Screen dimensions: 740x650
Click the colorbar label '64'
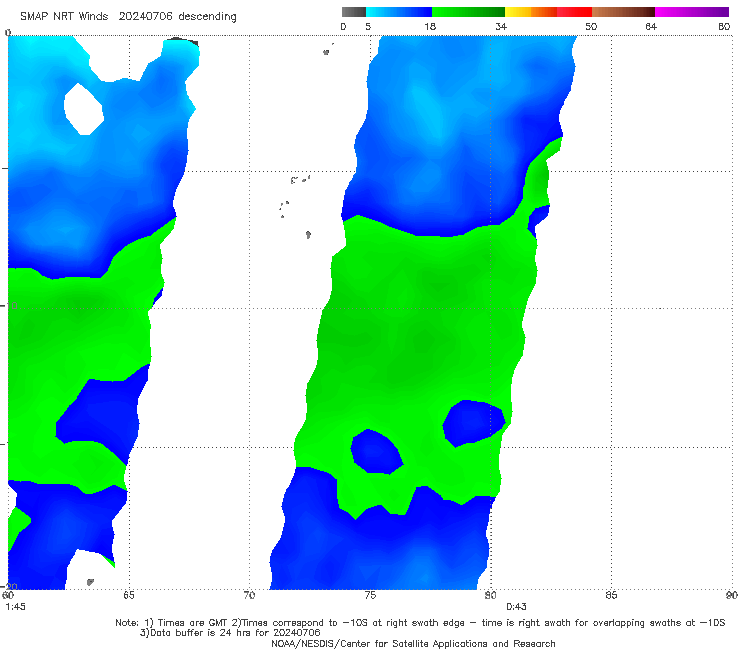pyautogui.click(x=651, y=26)
